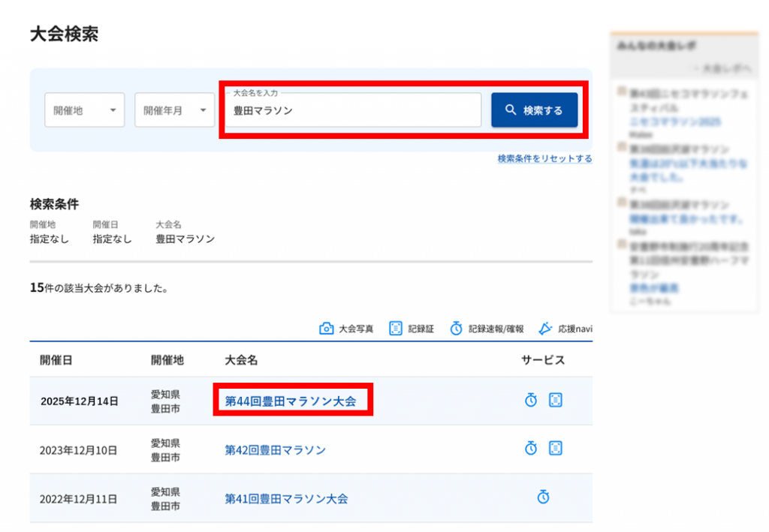Click the 大会レポへ sidebar link
This screenshot has height=532, width=769.
(722, 69)
